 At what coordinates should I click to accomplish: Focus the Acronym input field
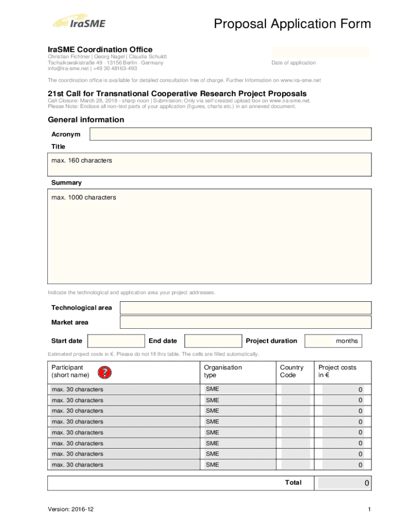coord(230,134)
